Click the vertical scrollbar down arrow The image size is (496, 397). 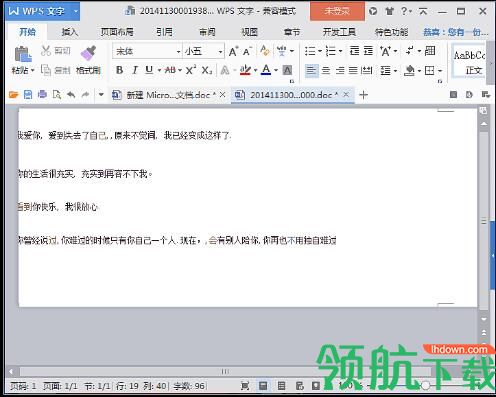483,319
